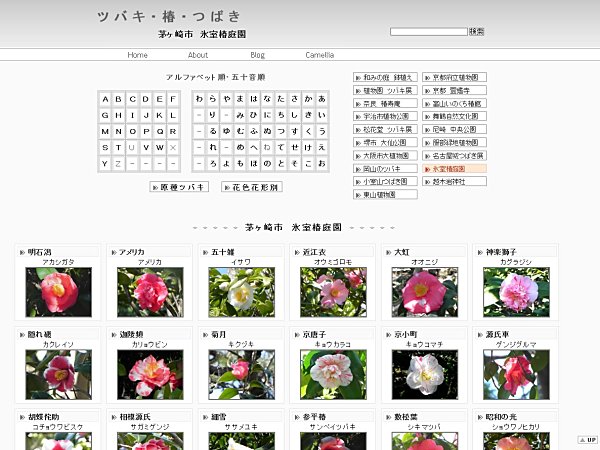
Task: Open the 富山いのくち椿館 link
Action: 455,103
